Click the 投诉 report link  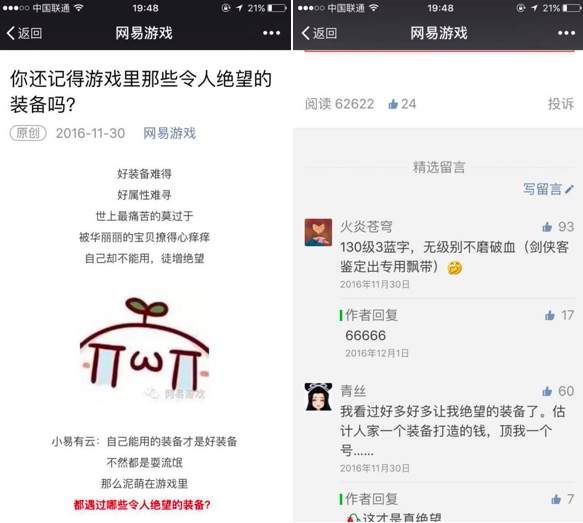561,104
